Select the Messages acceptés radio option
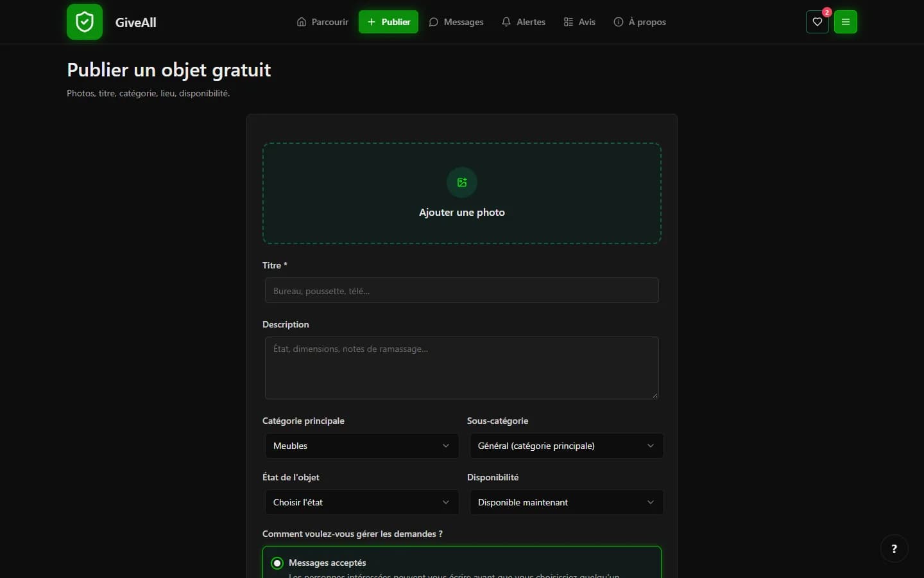This screenshot has height=578, width=924. click(277, 563)
